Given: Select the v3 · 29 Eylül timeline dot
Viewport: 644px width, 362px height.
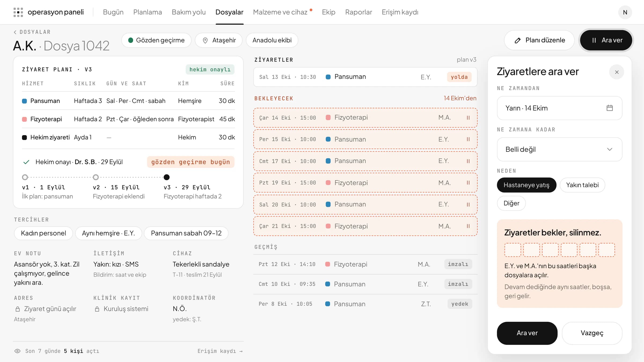Looking at the screenshot, I should click(x=167, y=177).
